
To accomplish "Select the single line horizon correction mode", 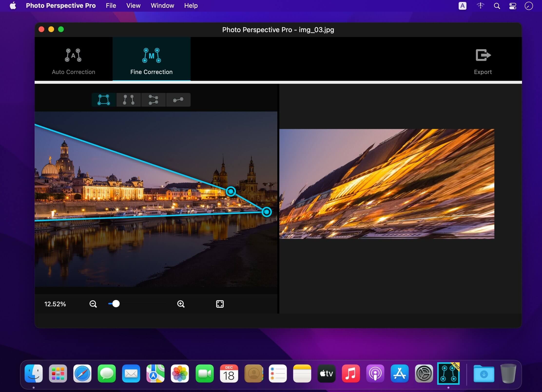I will pyautogui.click(x=178, y=100).
